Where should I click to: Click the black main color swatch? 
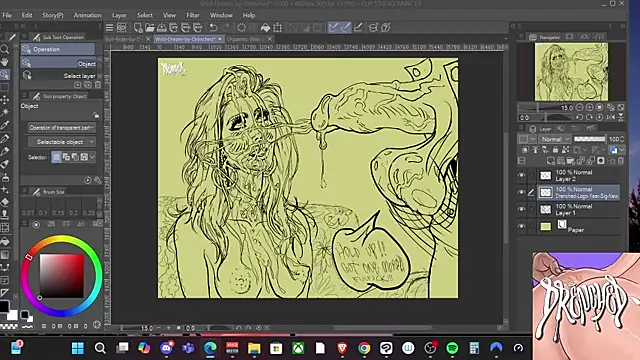(x=4, y=306)
